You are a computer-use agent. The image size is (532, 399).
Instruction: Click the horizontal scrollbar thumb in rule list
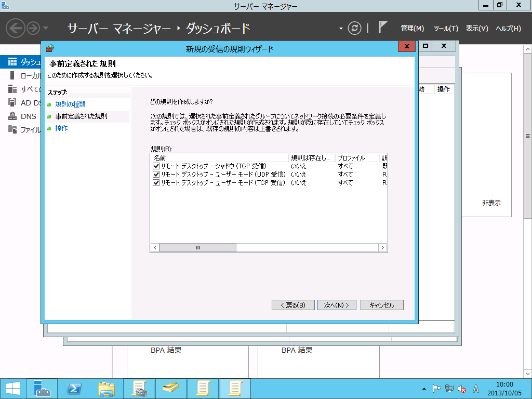198,248
